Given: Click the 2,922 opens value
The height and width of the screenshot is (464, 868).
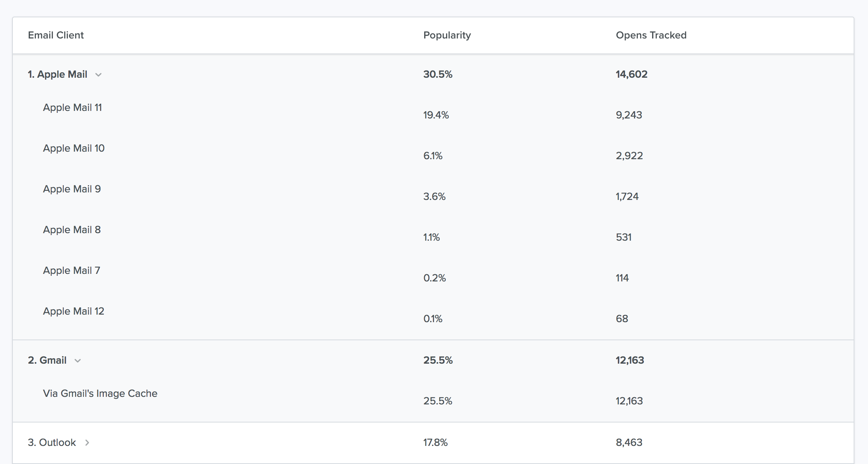Looking at the screenshot, I should [629, 156].
